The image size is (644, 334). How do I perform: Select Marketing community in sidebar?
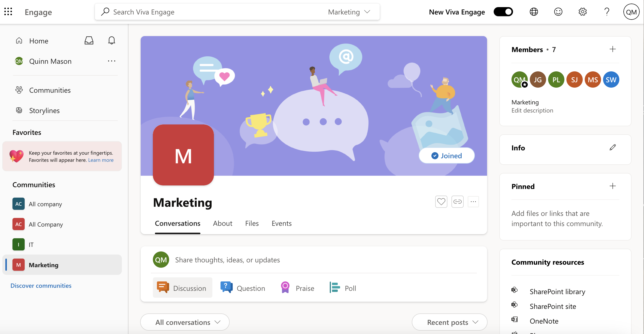62,265
